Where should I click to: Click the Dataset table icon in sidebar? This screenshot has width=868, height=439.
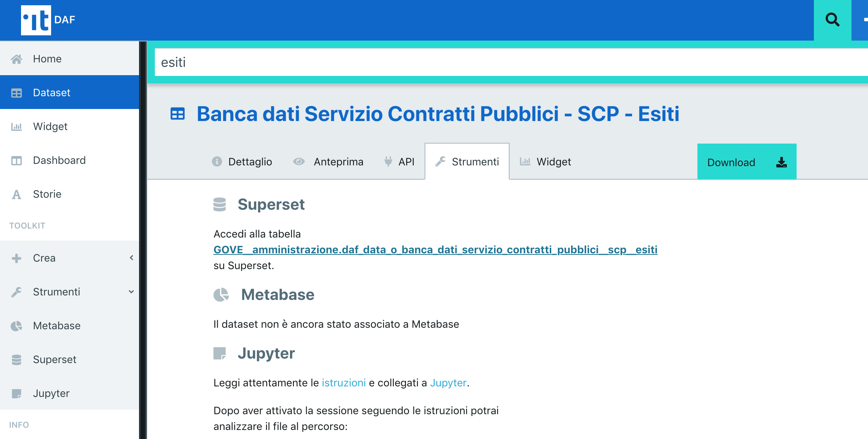(x=17, y=93)
